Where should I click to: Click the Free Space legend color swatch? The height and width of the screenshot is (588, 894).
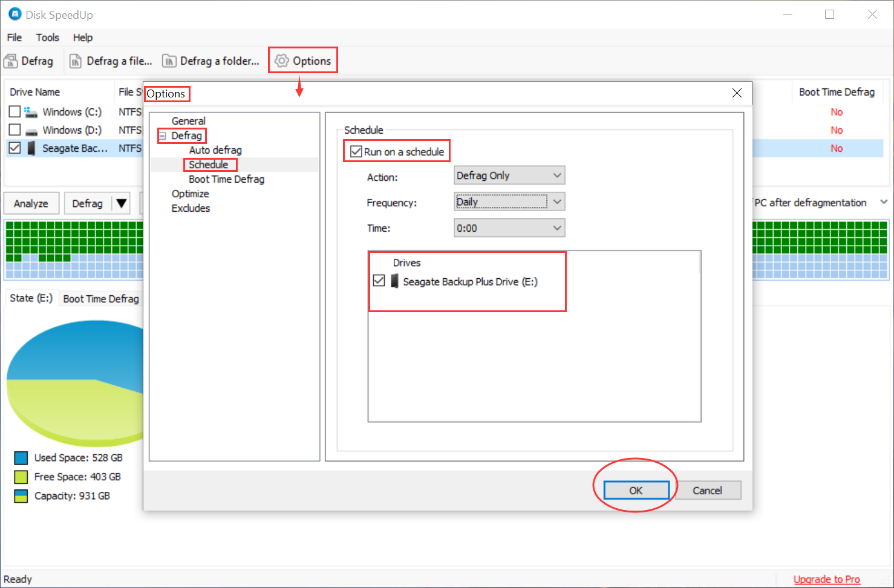21,477
